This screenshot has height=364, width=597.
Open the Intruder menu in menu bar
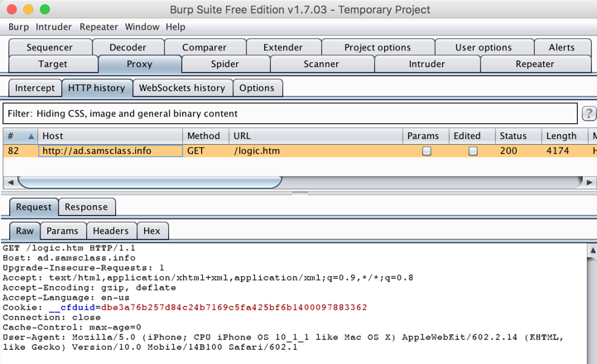53,26
